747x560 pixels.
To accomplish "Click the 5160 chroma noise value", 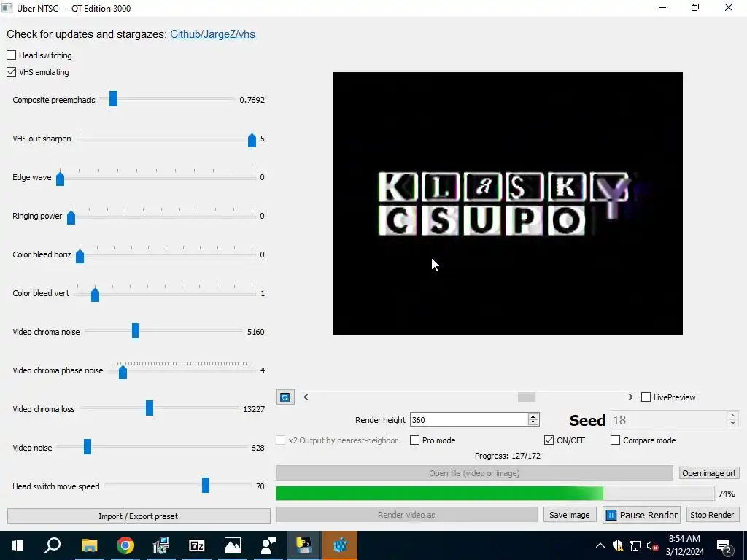I will pyautogui.click(x=256, y=332).
